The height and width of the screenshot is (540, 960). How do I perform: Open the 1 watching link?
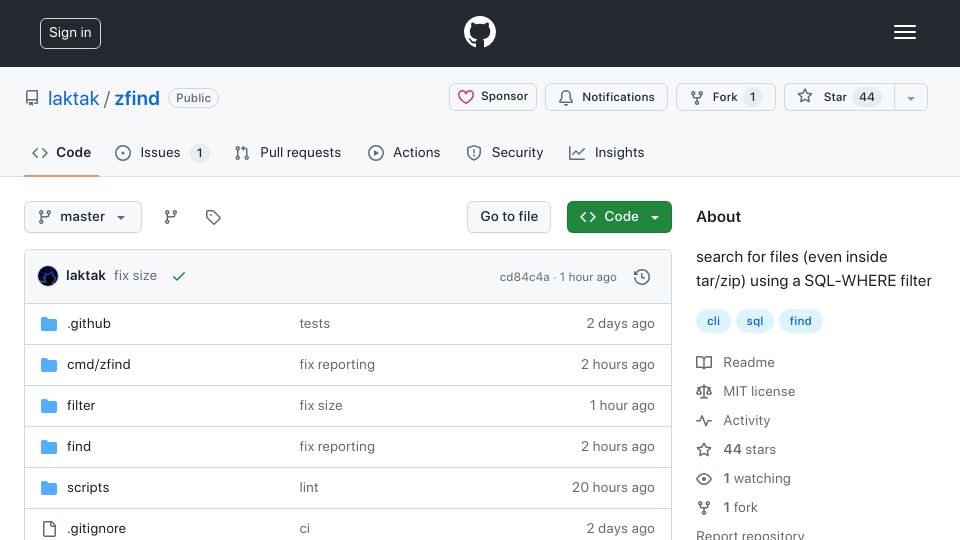point(757,478)
